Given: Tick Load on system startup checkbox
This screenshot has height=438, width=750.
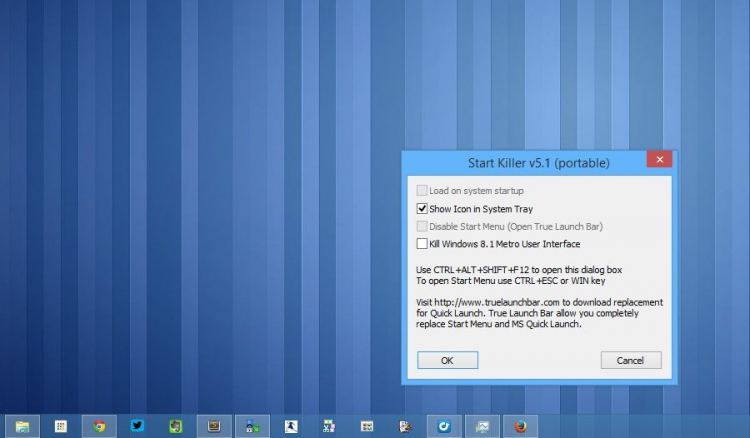Looking at the screenshot, I should (422, 190).
